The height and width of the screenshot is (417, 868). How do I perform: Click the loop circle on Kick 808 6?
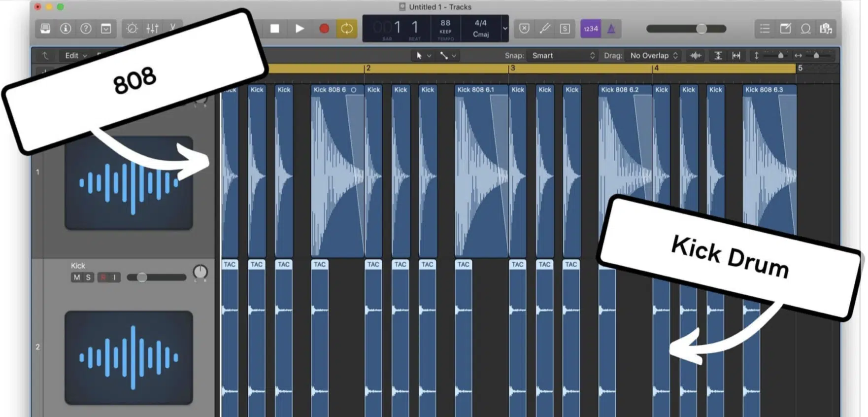click(x=354, y=90)
